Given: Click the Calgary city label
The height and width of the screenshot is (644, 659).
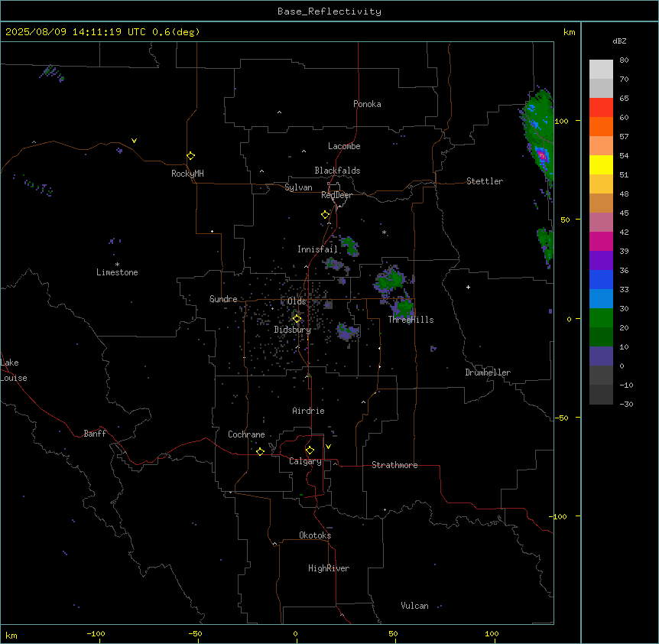Looking at the screenshot, I should click(x=305, y=461).
